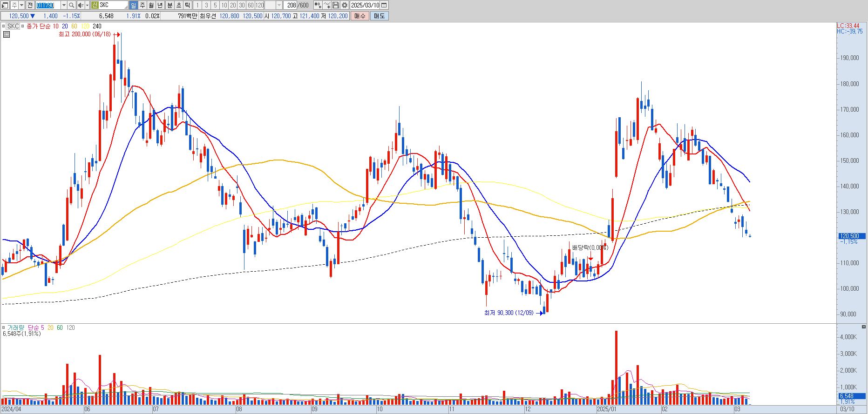This screenshot has width=868, height=414.
Task: Switch to 월 monthly period
Action: [x=151, y=5]
